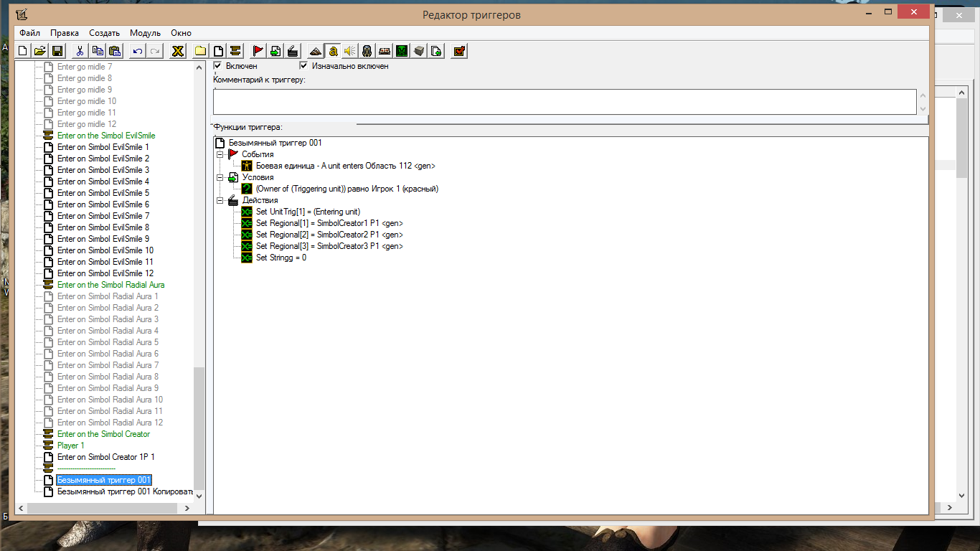
Task: Select the 'Enter on the Simbol EvilSmile' category
Action: click(106, 136)
